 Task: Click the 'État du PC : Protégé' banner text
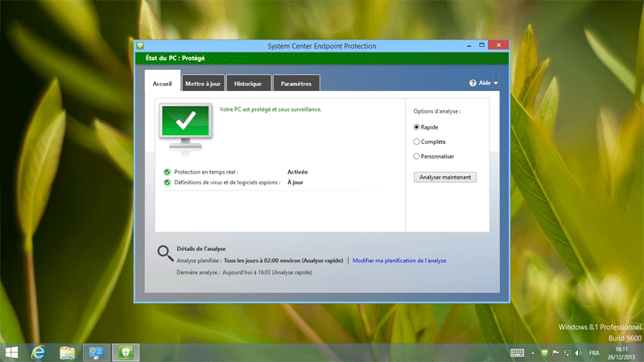pos(175,58)
